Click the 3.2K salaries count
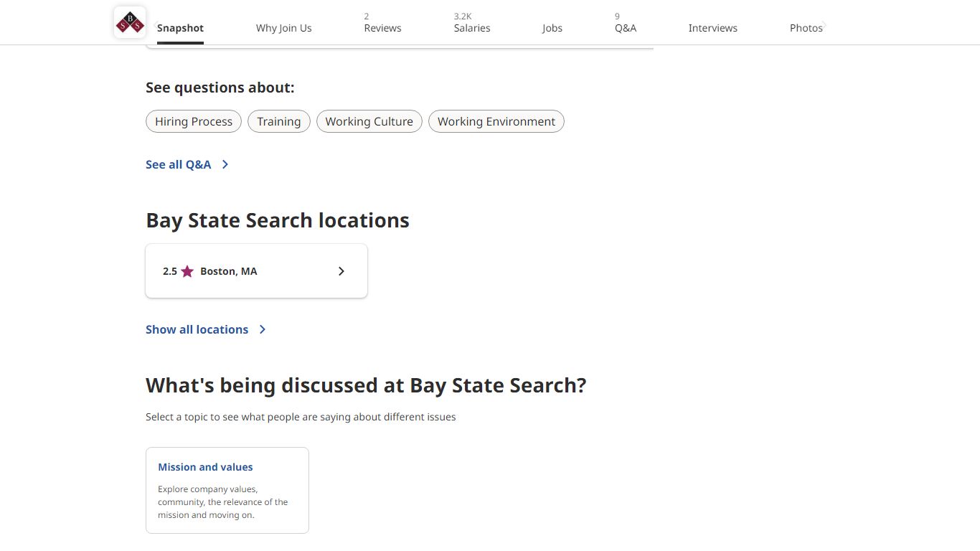The width and height of the screenshot is (980, 551). click(x=463, y=16)
